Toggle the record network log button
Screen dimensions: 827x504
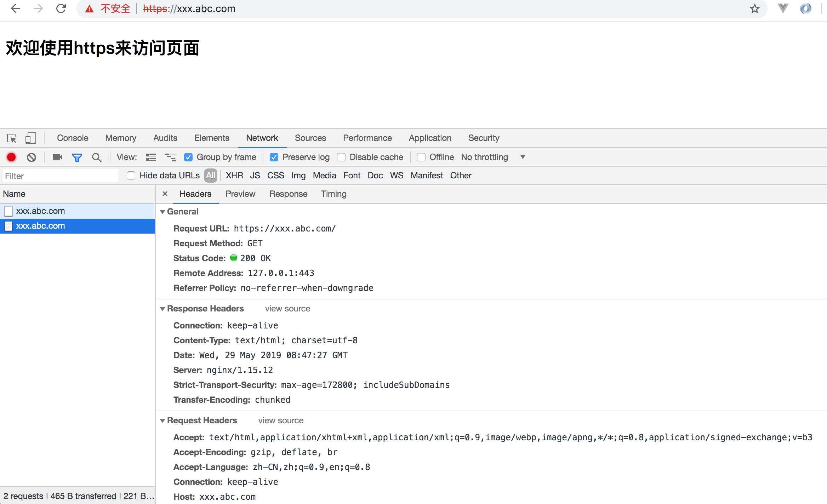pyautogui.click(x=11, y=156)
